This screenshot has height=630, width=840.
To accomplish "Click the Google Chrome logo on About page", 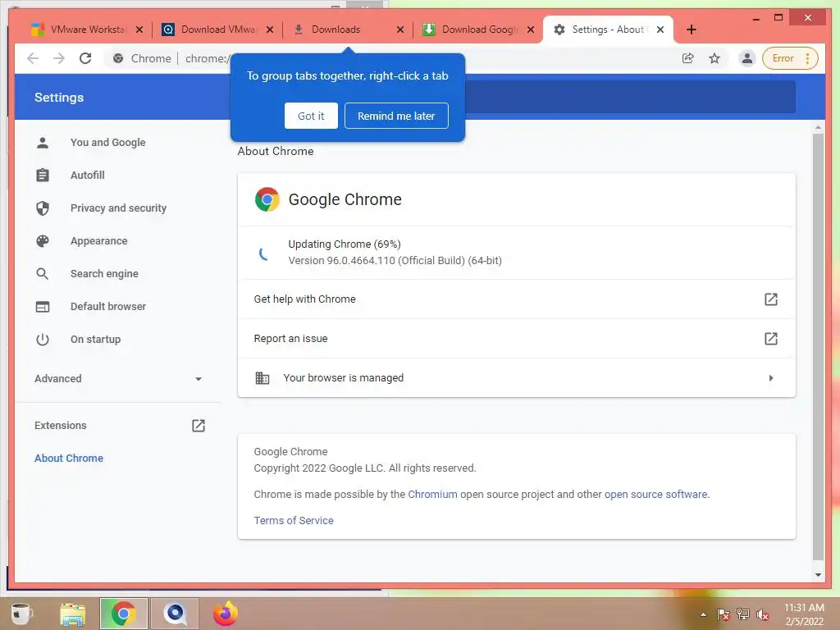I will point(267,199).
